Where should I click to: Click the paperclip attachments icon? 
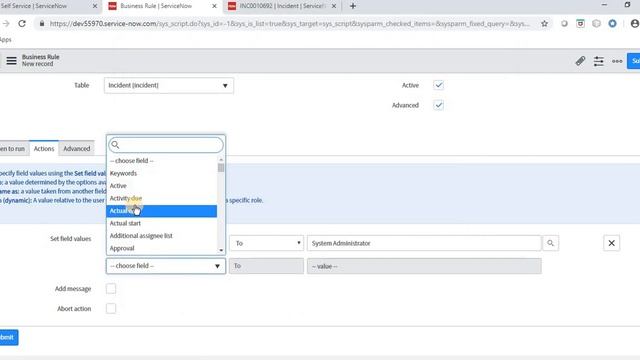point(580,61)
